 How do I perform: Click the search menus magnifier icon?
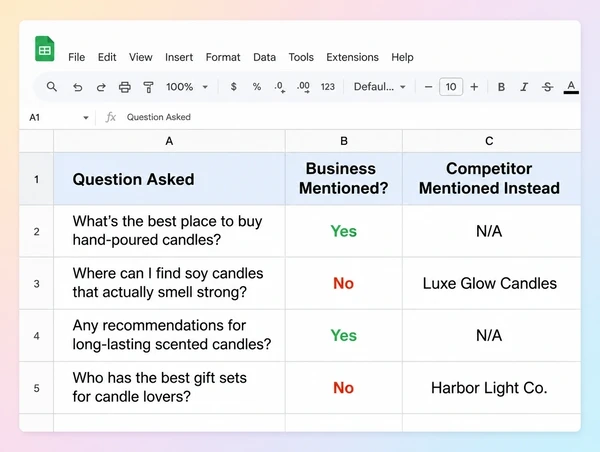point(52,87)
